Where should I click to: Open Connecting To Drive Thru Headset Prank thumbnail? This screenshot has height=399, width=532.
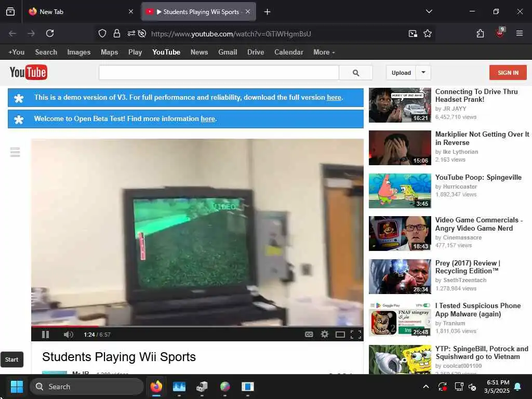[400, 105]
